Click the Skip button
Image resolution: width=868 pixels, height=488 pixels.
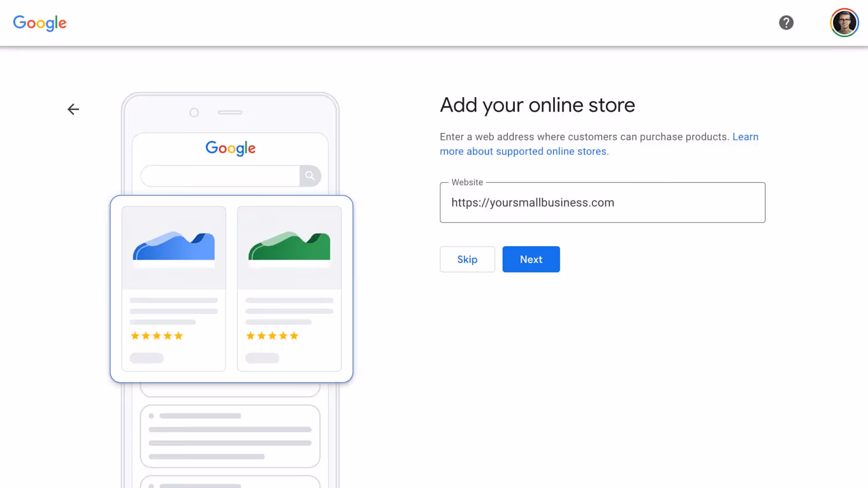pyautogui.click(x=467, y=259)
